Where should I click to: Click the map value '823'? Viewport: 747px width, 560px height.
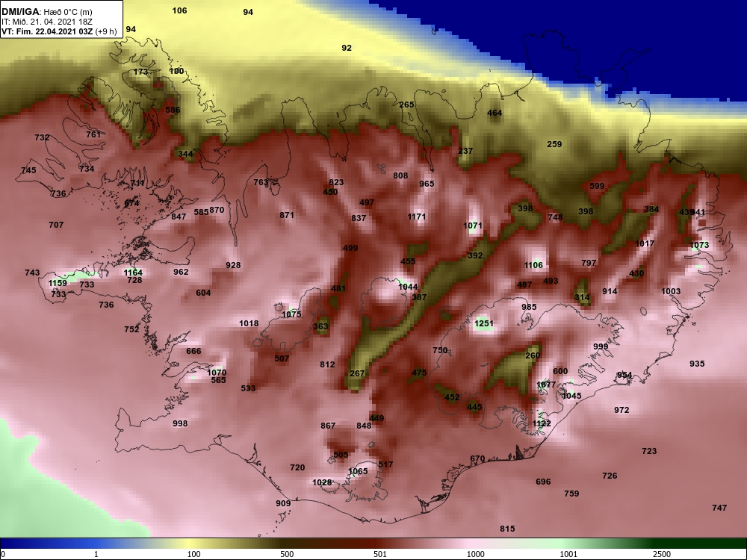[x=336, y=182]
